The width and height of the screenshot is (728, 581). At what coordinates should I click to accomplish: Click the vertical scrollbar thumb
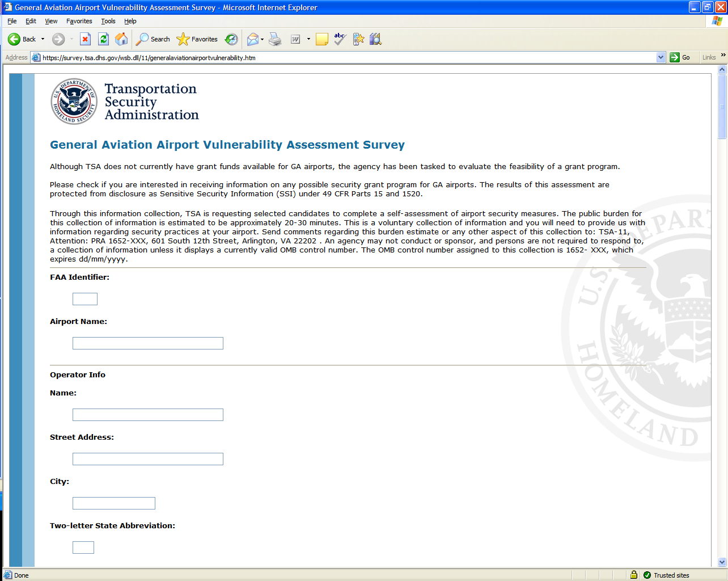[722, 107]
